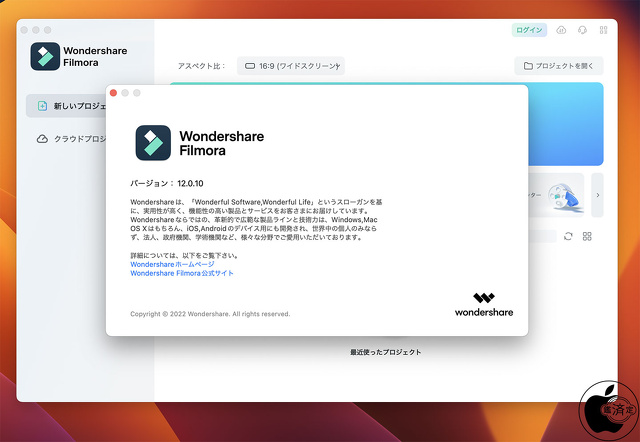
Task: Click the Copyright © 2022 Wondershare text
Action: point(210,314)
